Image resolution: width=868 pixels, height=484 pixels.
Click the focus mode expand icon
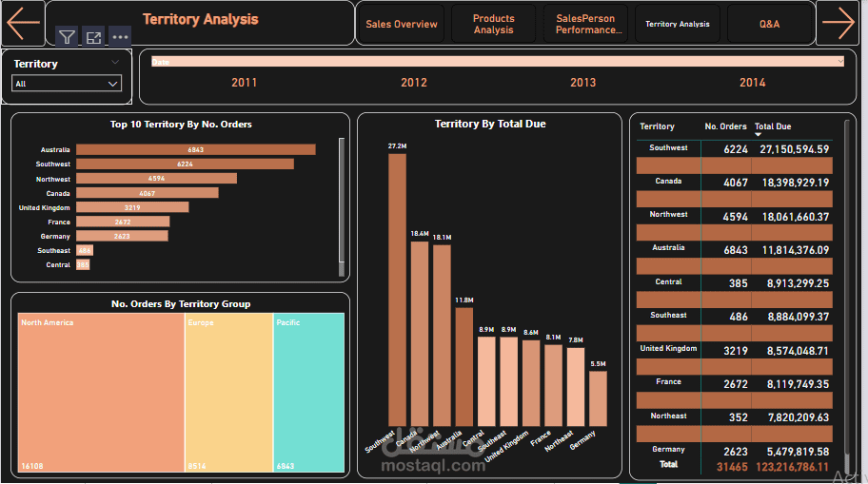[93, 37]
